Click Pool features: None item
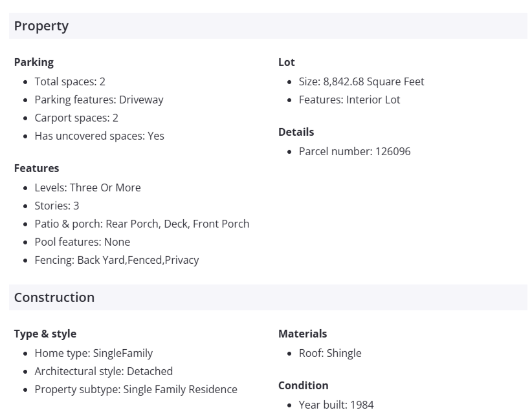 coord(82,242)
